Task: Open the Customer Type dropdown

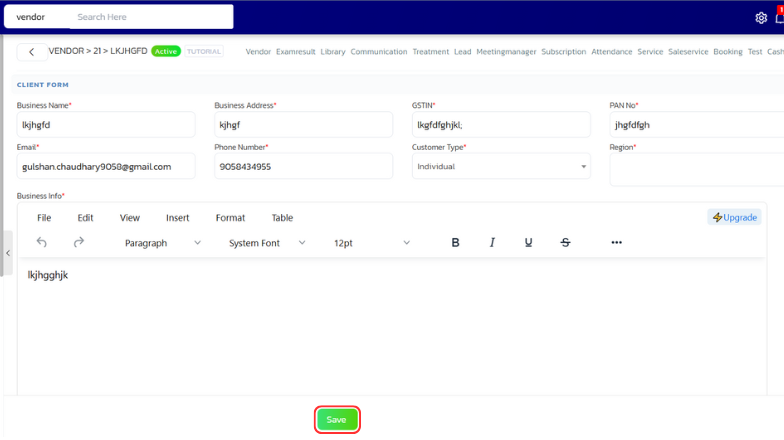Action: coord(501,167)
